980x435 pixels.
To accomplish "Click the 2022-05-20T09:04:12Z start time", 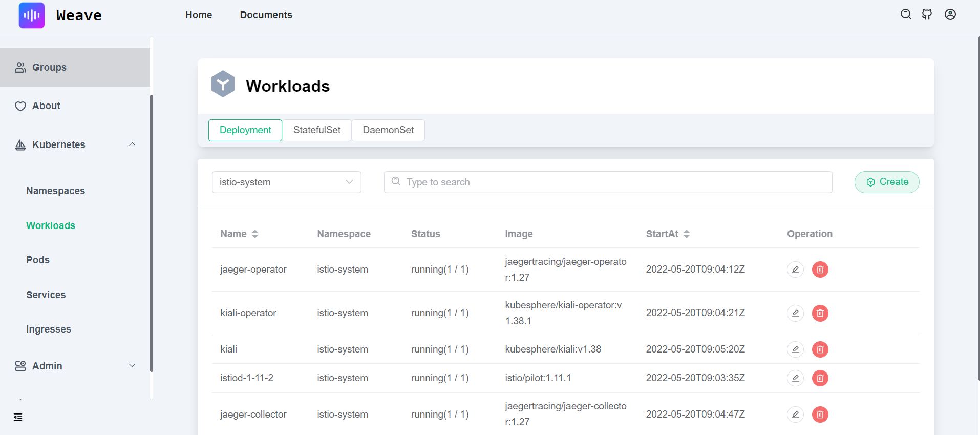I will click(695, 270).
